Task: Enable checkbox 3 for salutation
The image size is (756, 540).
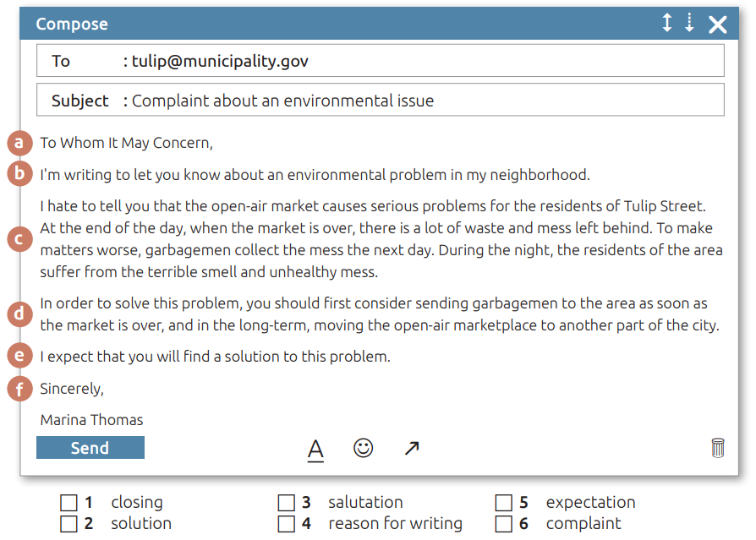Action: pyautogui.click(x=287, y=504)
